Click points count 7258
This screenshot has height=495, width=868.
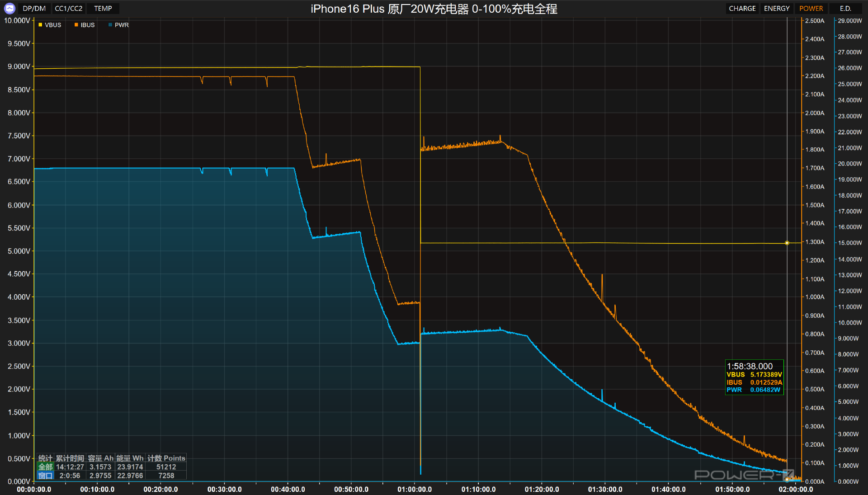pyautogui.click(x=166, y=476)
